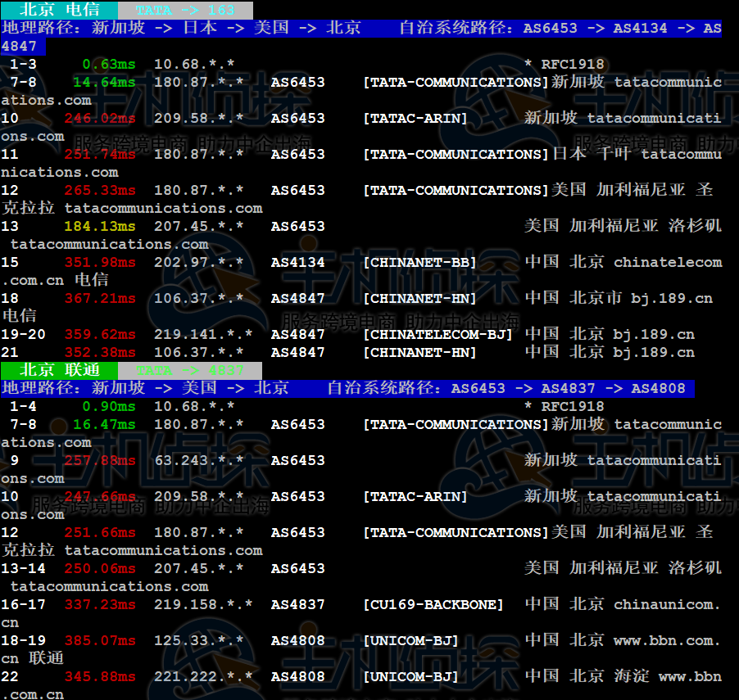Click latency value 251.66ms

(x=100, y=532)
